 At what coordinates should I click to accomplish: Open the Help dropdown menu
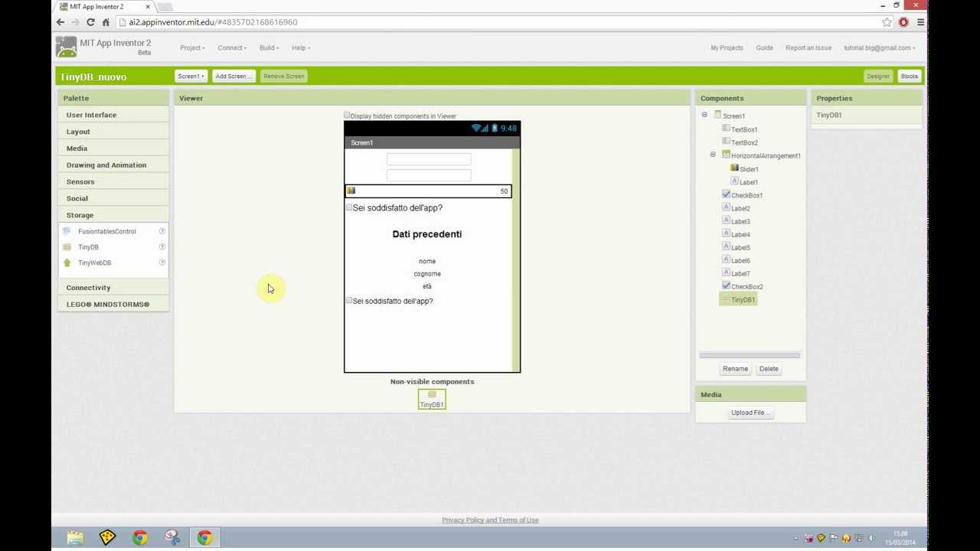coord(300,47)
